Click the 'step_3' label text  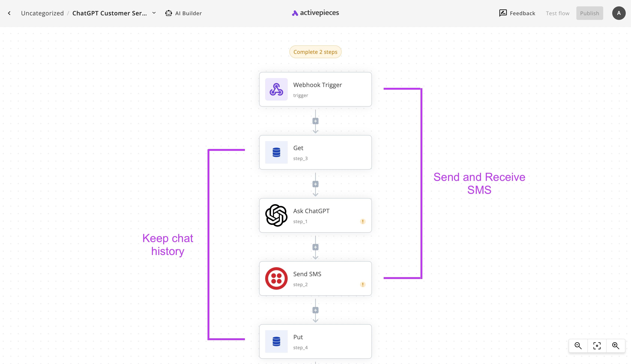click(x=300, y=159)
